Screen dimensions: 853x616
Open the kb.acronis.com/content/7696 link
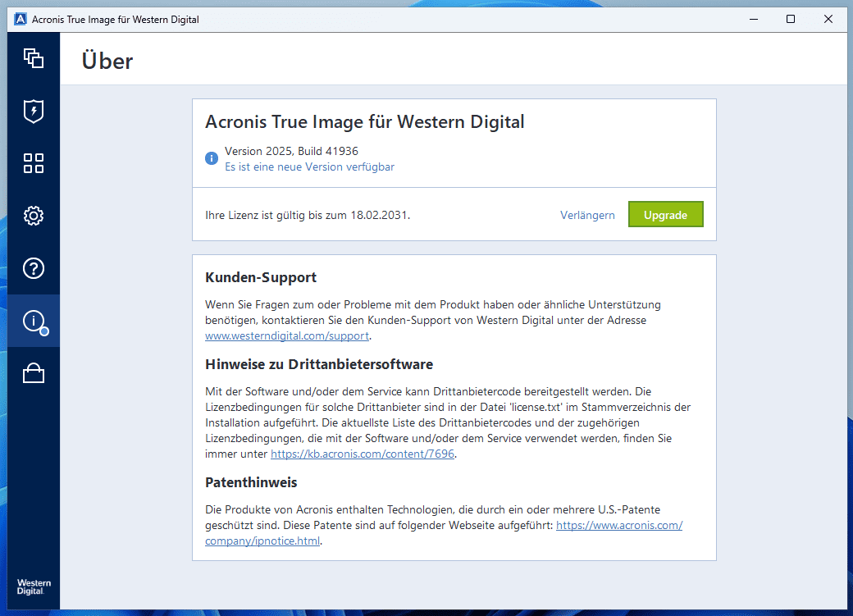click(x=363, y=454)
